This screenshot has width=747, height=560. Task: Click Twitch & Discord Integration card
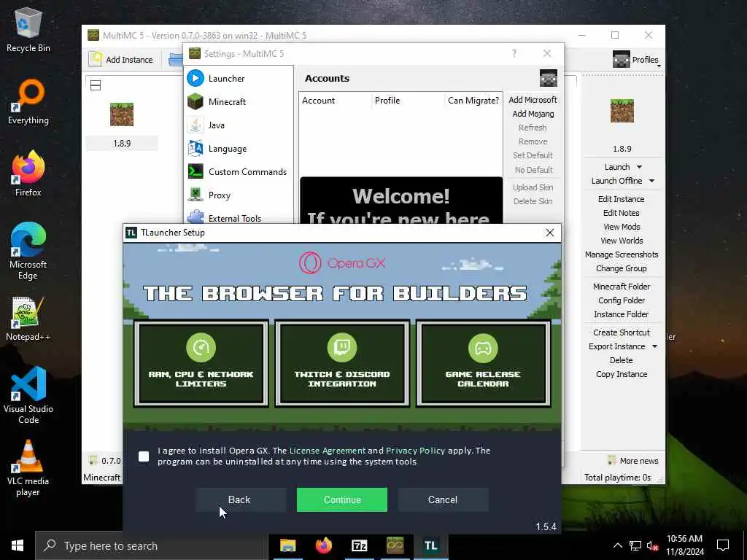(342, 364)
